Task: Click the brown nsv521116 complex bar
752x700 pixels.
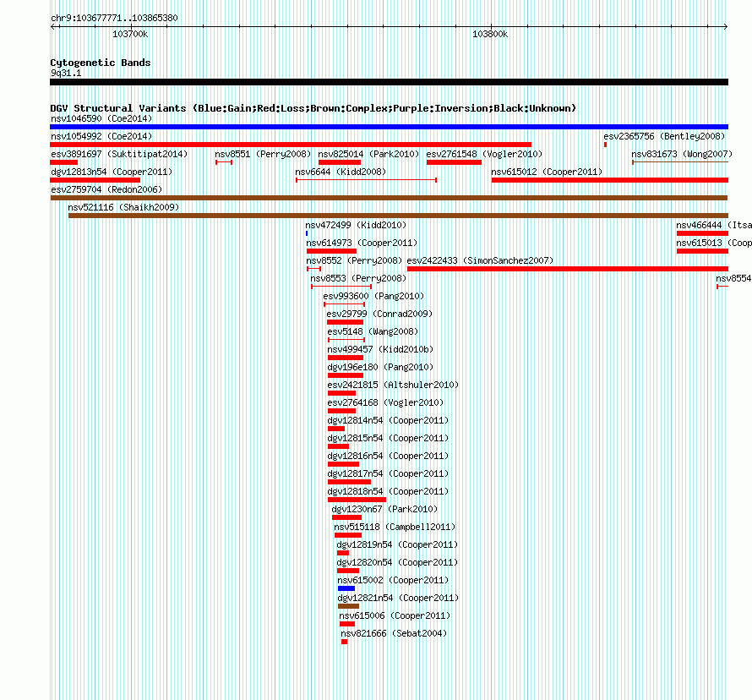Action: click(398, 216)
